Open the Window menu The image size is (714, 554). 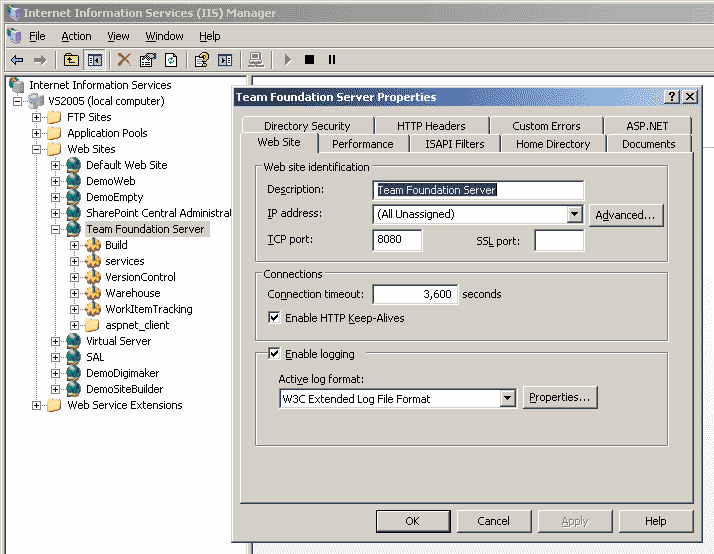pyautogui.click(x=164, y=36)
